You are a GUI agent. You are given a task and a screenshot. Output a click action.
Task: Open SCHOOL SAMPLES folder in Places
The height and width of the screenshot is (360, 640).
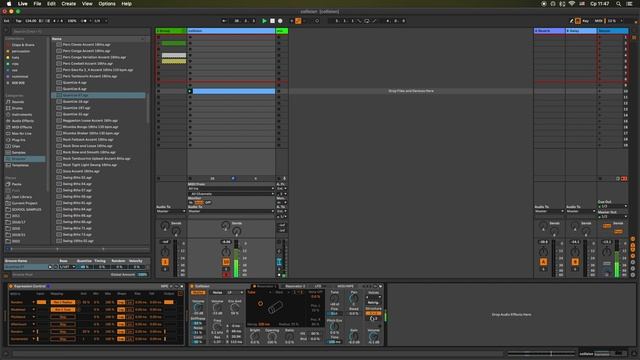point(26,209)
